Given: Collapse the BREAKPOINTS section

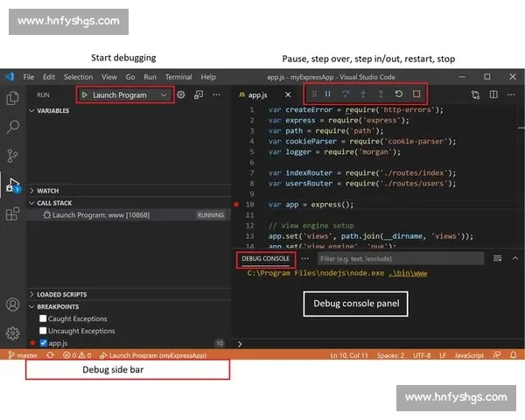Looking at the screenshot, I should (54, 307).
